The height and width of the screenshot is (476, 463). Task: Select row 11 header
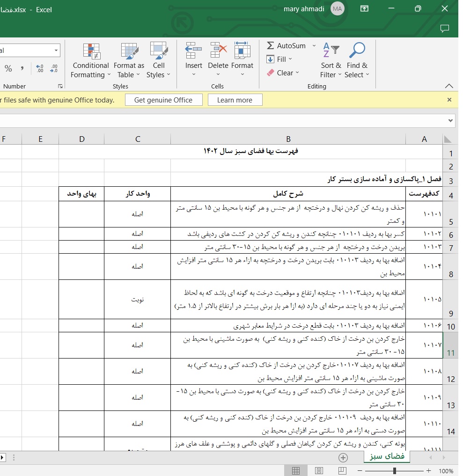(450, 345)
